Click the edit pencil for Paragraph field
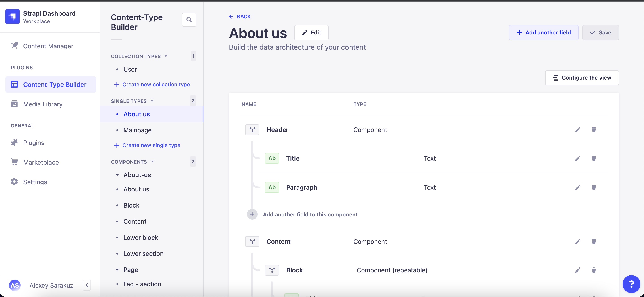This screenshot has width=644, height=297. [578, 187]
